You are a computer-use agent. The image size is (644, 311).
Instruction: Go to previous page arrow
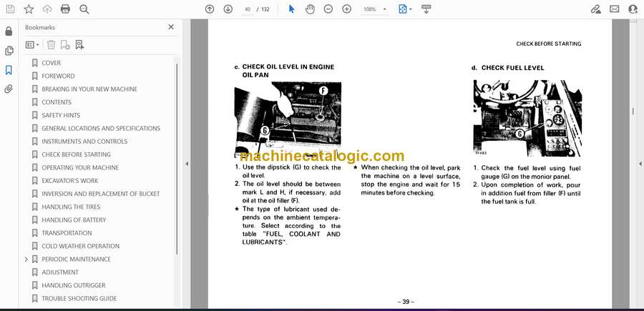click(x=210, y=9)
